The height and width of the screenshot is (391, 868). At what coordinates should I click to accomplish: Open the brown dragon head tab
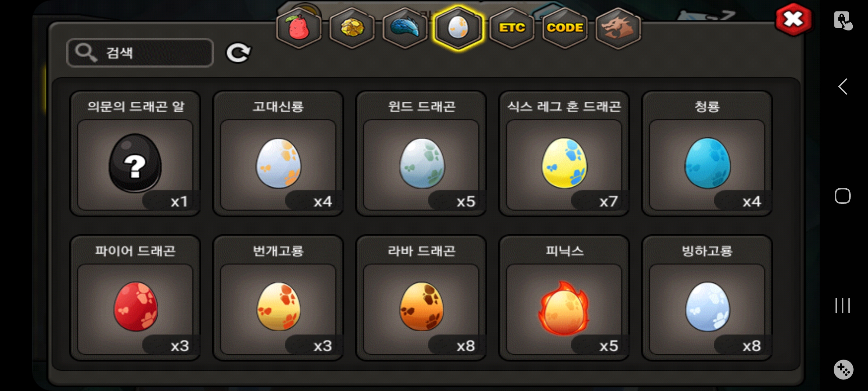pyautogui.click(x=618, y=28)
